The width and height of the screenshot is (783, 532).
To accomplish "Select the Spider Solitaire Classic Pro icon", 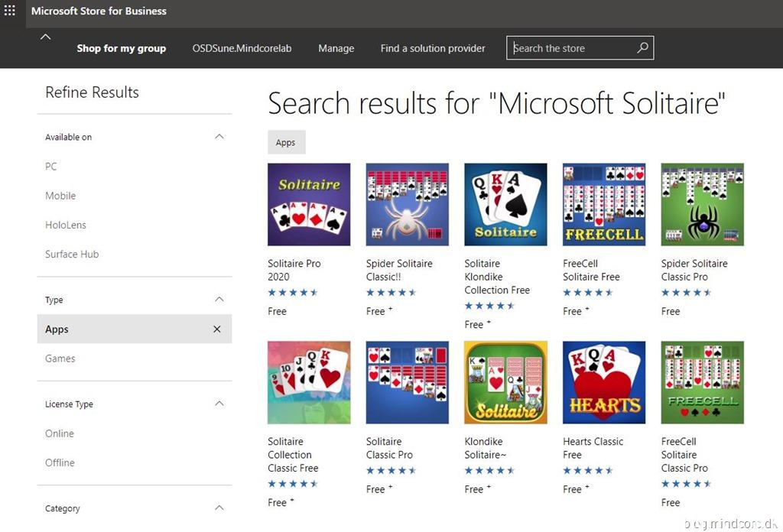I will tap(702, 204).
